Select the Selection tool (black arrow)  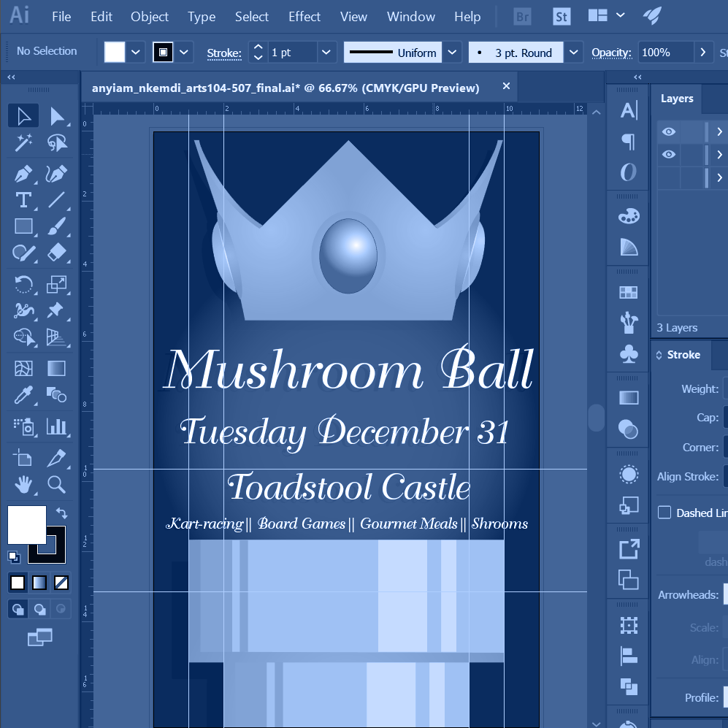click(x=23, y=115)
